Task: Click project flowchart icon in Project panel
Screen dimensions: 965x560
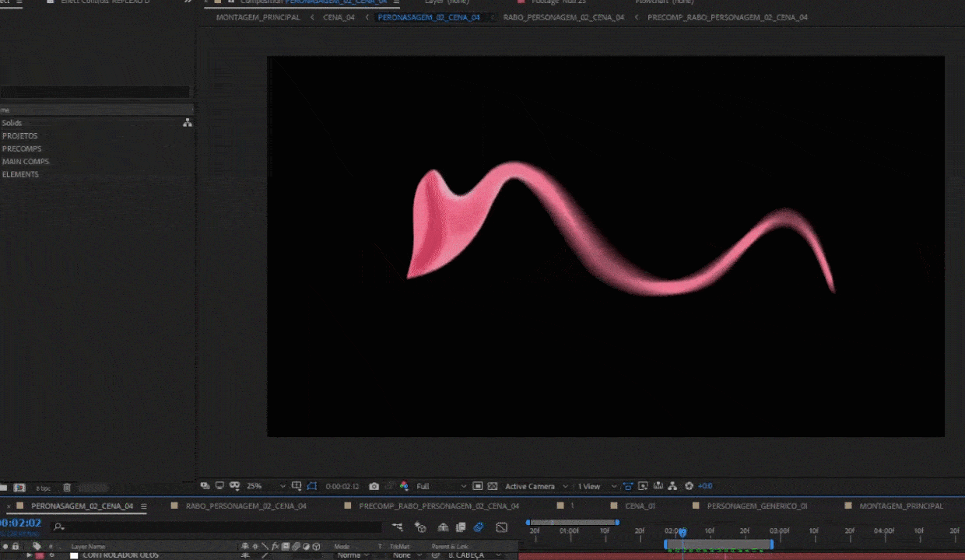Action: click(x=188, y=123)
